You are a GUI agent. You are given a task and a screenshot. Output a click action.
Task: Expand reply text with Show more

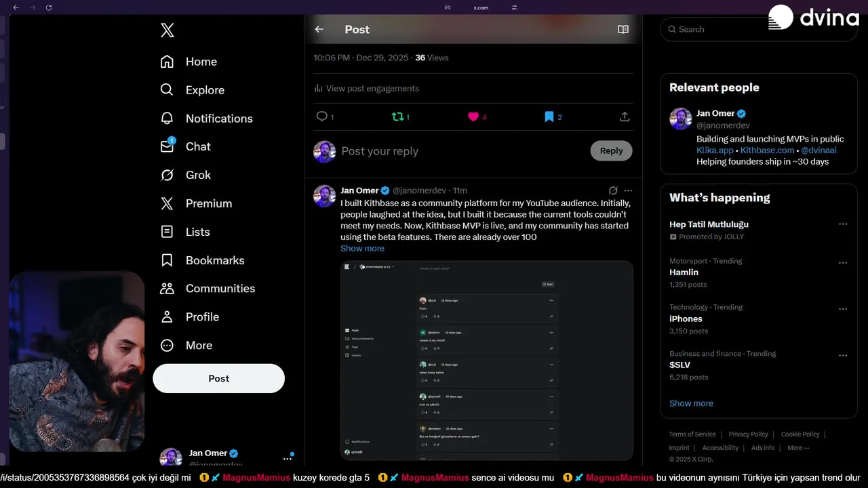coord(362,249)
